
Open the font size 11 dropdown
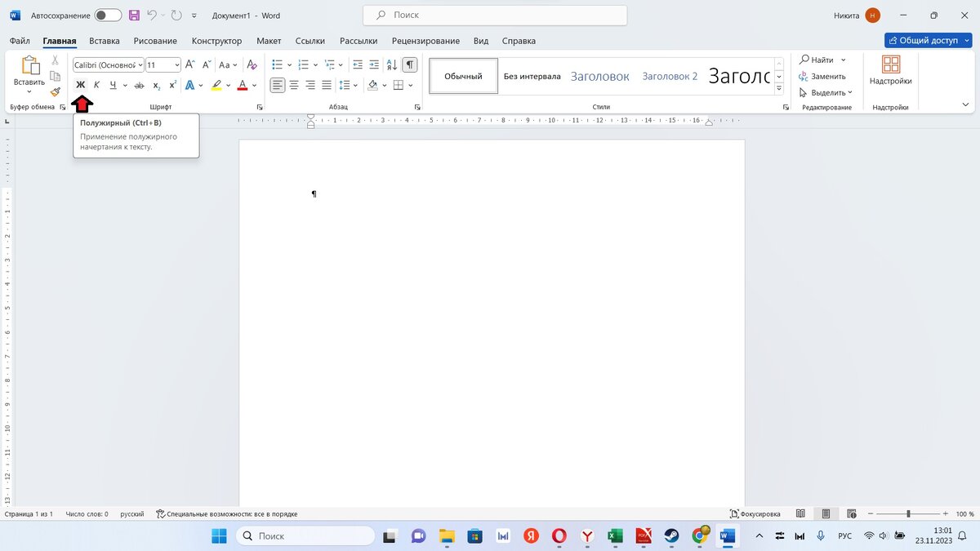[x=177, y=64]
